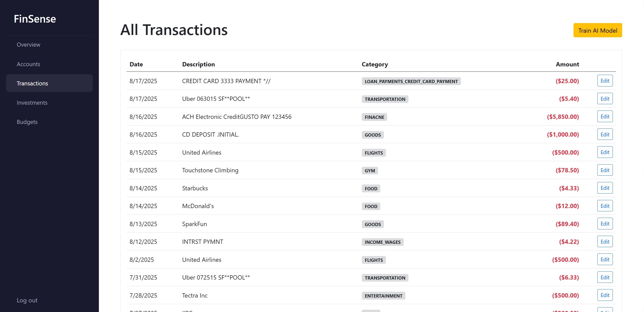This screenshot has height=312, width=644.
Task: Edit the INTRST PYMNT transaction
Action: [x=605, y=242]
